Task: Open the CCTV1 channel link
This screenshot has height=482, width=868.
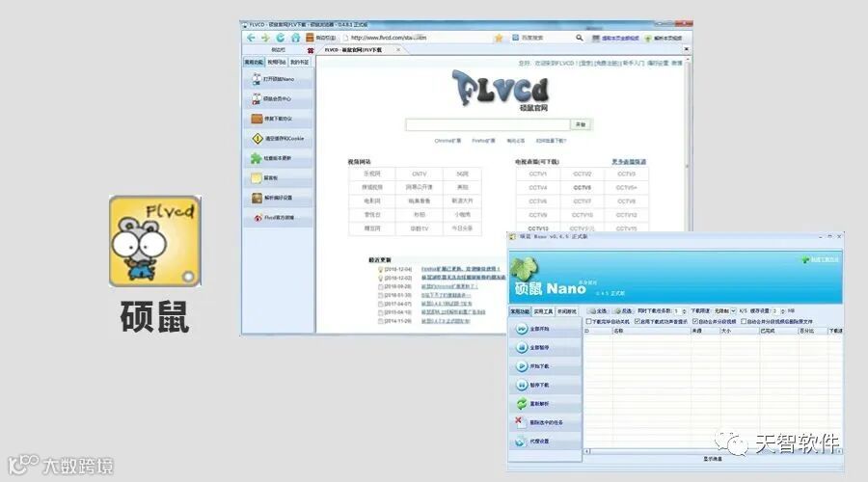Action: [x=537, y=174]
